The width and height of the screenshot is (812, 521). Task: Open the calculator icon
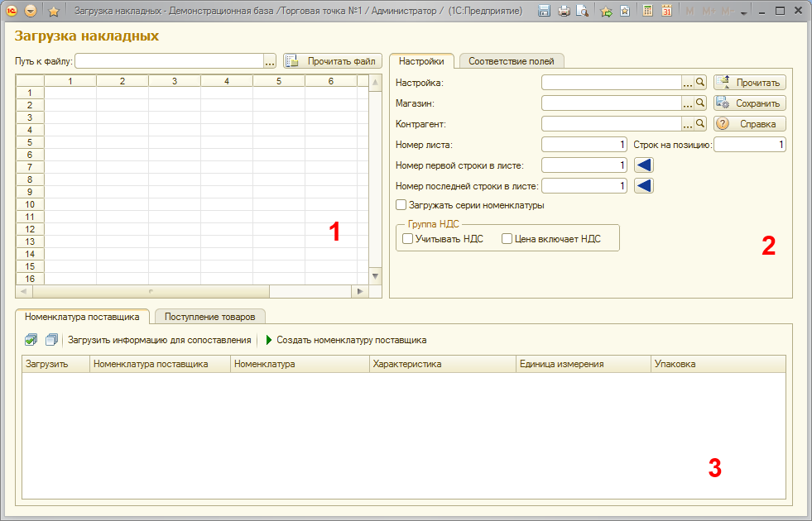click(x=647, y=12)
